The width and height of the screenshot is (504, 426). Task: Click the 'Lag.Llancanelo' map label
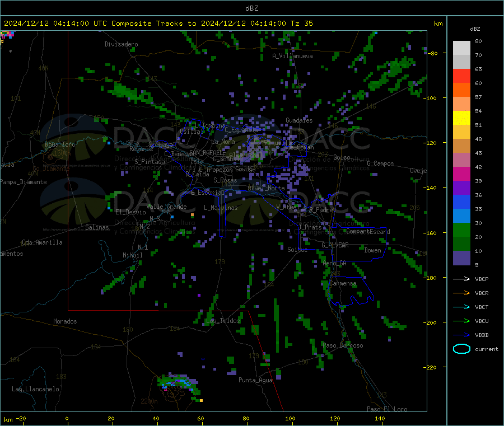point(35,389)
